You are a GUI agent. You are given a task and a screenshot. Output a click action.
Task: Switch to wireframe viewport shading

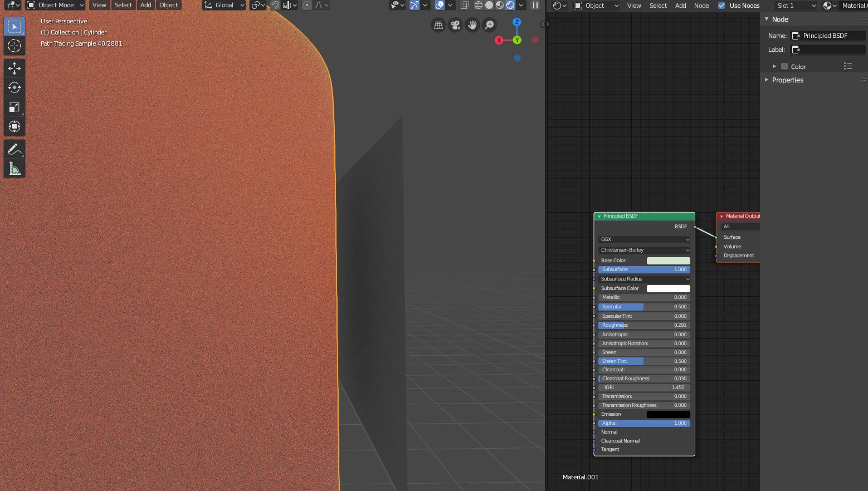[479, 6]
